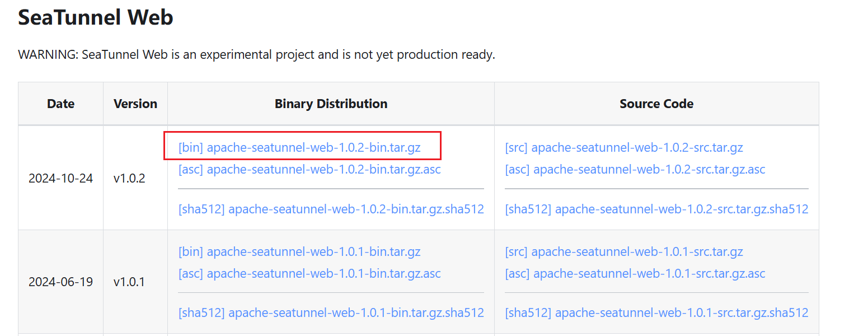Screen dimensions: 868x336
Task: Download apache-seatunnel-web-1.0.2-src.tar.gz source
Action: click(624, 148)
